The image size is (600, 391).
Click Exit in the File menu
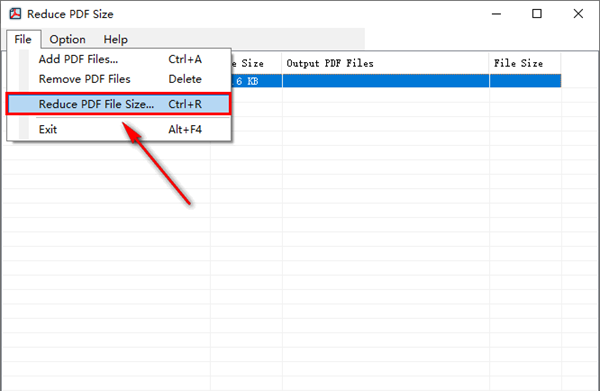(x=119, y=129)
